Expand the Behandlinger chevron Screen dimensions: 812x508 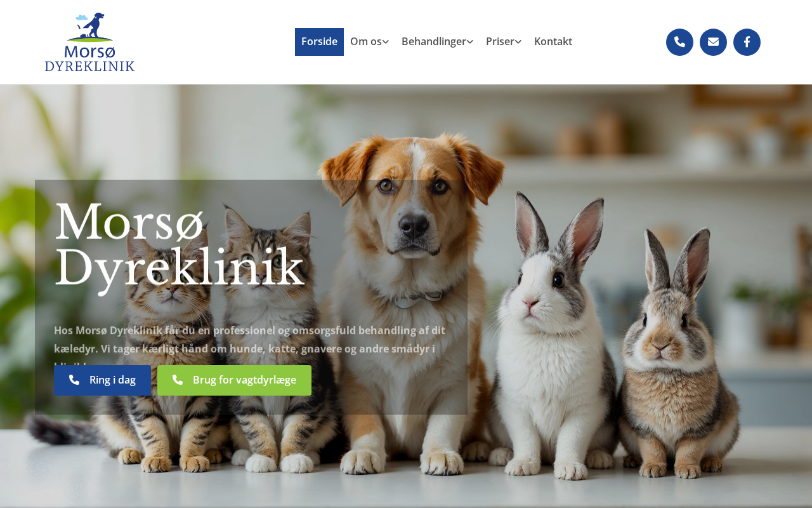(x=470, y=42)
